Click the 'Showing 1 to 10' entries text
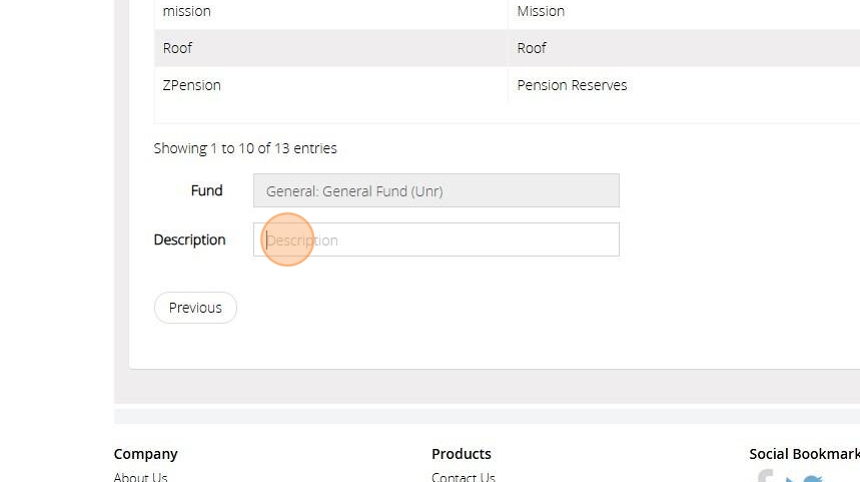 245,148
